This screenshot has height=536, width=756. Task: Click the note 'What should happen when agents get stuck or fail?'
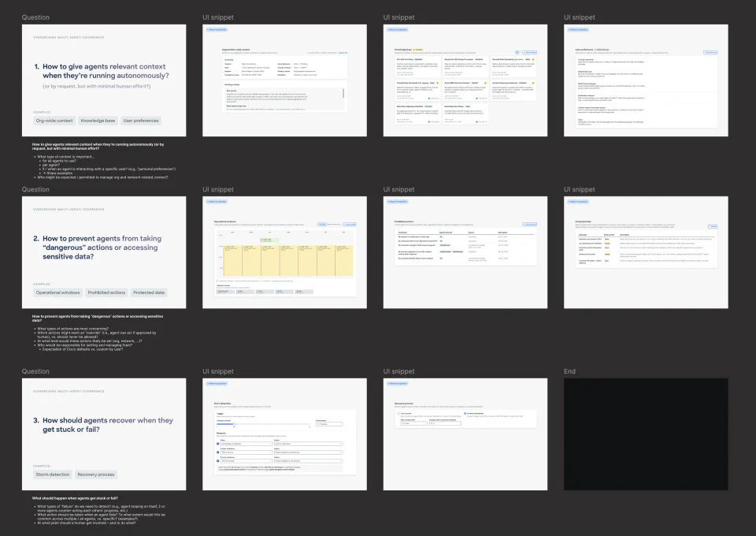coord(75,498)
